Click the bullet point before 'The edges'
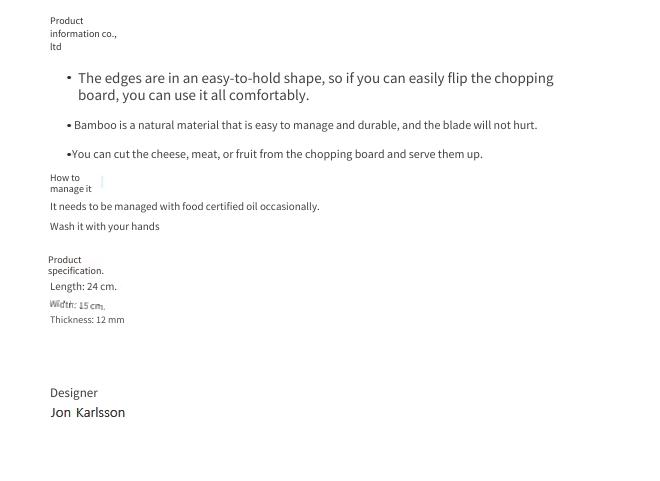The height and width of the screenshot is (481, 660). [69, 78]
